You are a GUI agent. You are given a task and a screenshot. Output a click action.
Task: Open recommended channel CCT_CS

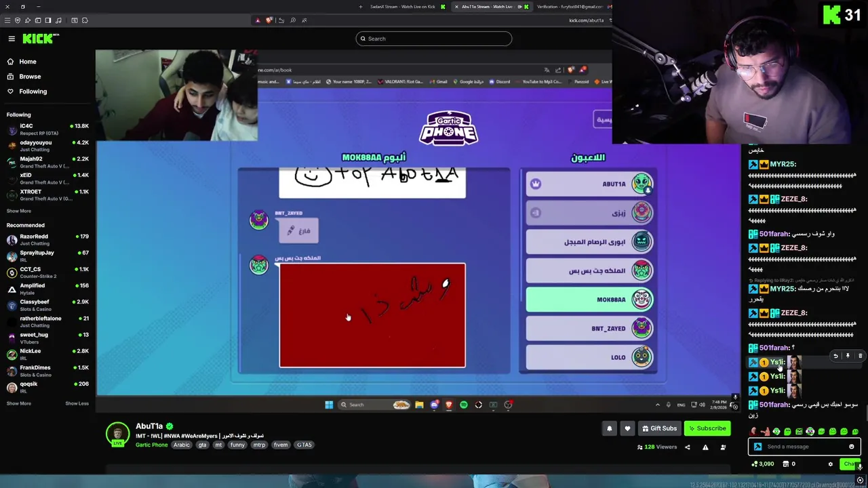[x=47, y=272]
